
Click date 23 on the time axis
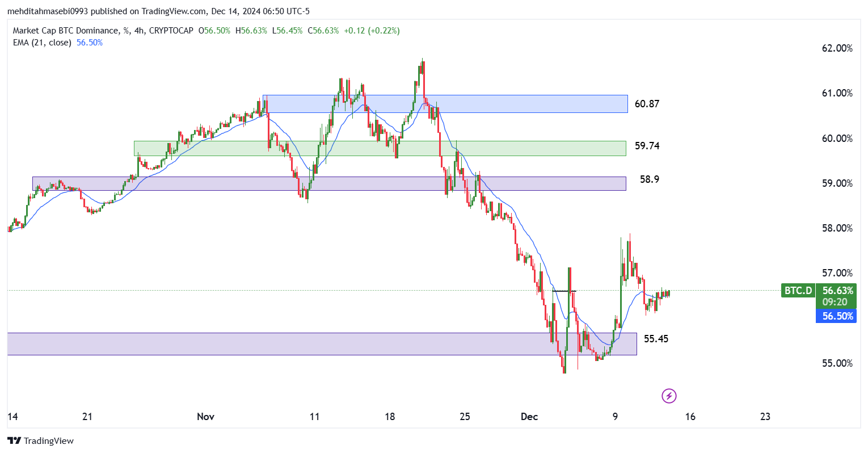765,417
